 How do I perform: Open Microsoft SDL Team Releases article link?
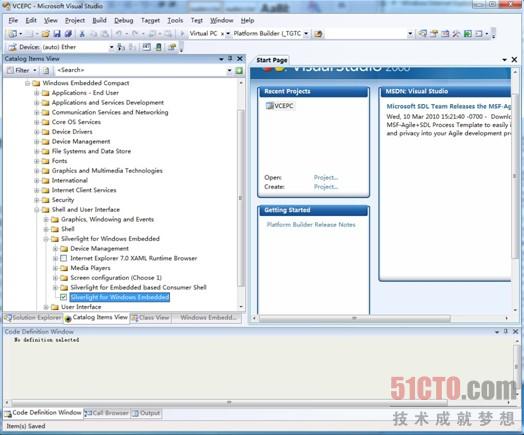449,106
